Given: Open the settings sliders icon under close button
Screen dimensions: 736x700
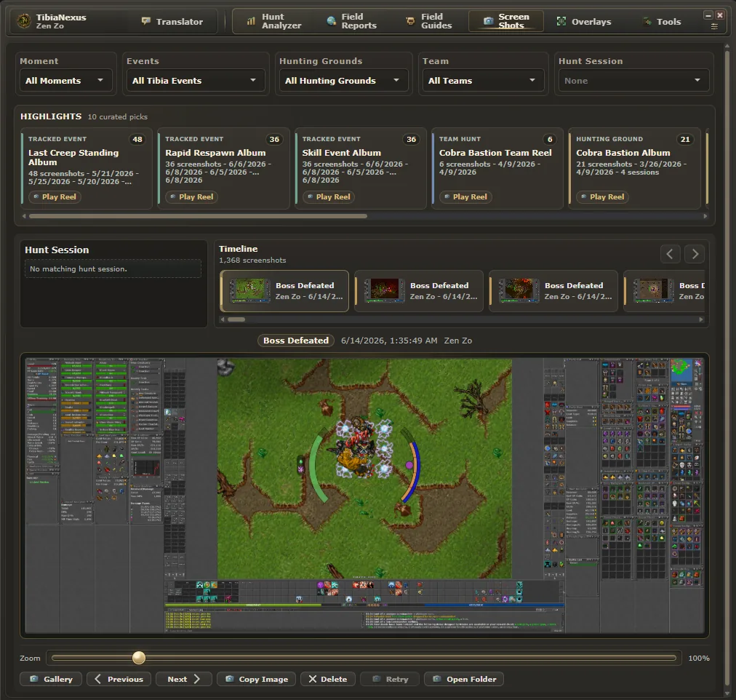Looking at the screenshot, I should point(714,27).
